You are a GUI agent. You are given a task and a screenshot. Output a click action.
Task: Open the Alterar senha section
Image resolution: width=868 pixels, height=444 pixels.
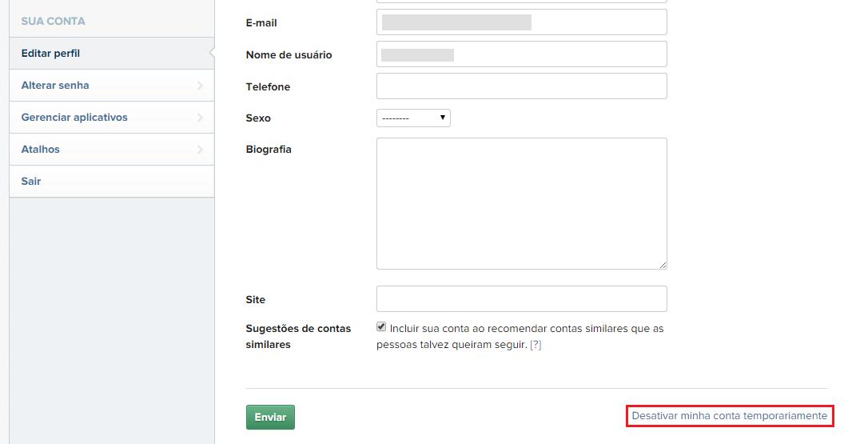pos(55,86)
